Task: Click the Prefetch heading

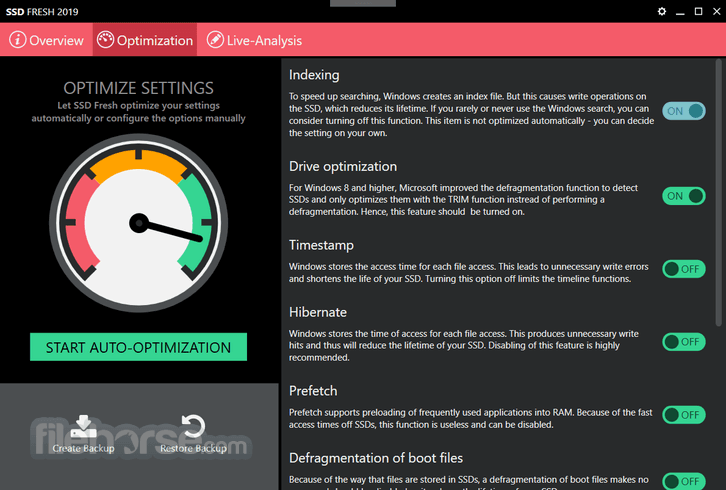Action: click(x=313, y=391)
